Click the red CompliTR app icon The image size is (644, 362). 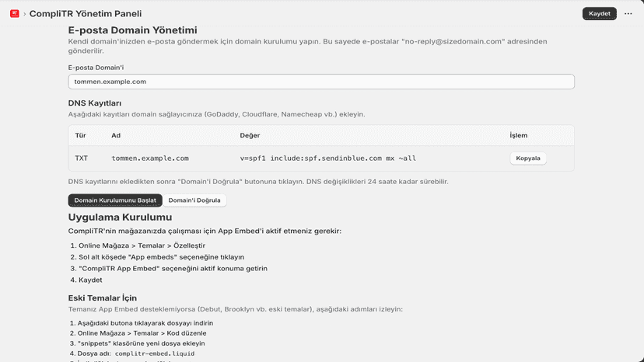point(15,13)
